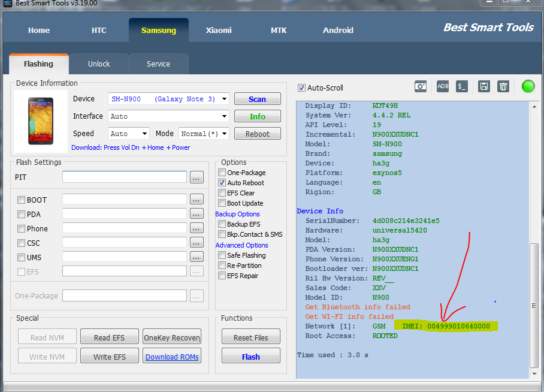
Task: Browse for Phone file button
Action: click(x=197, y=228)
